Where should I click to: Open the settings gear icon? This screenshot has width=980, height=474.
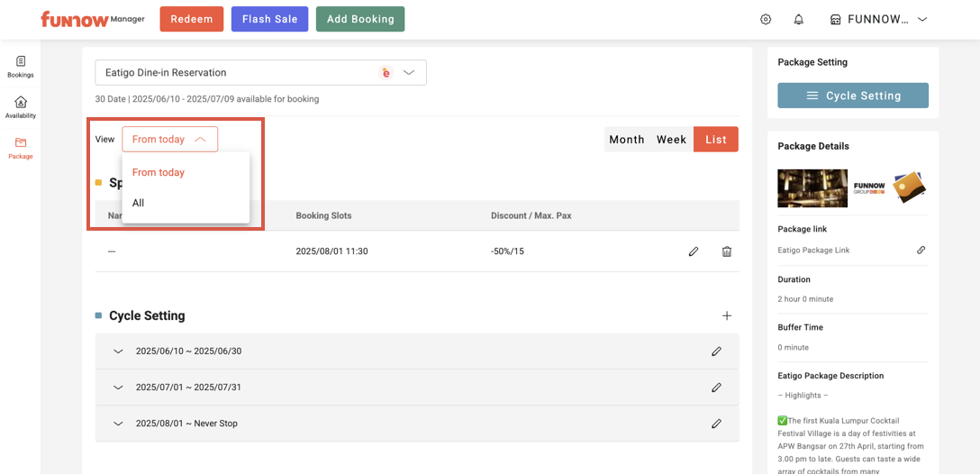(766, 19)
